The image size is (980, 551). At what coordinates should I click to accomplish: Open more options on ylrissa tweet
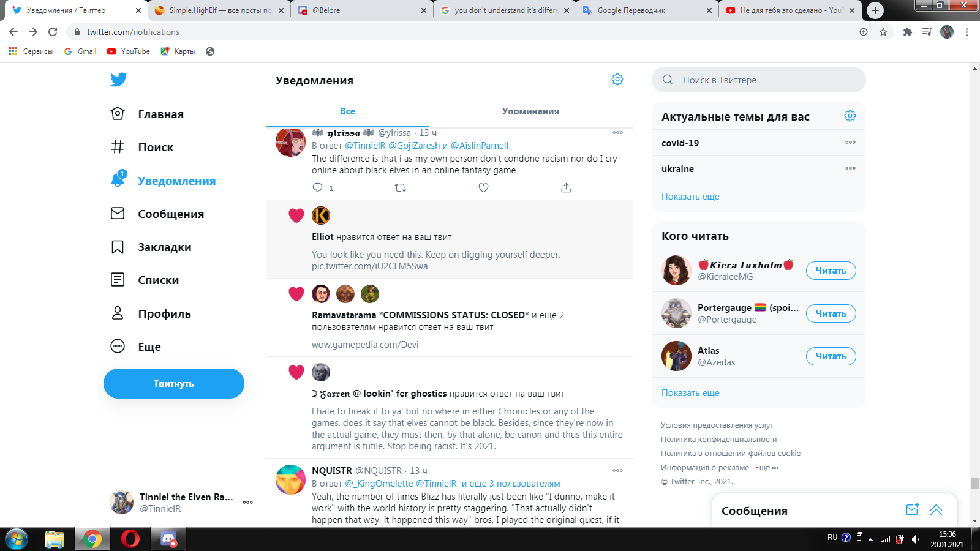(x=617, y=132)
